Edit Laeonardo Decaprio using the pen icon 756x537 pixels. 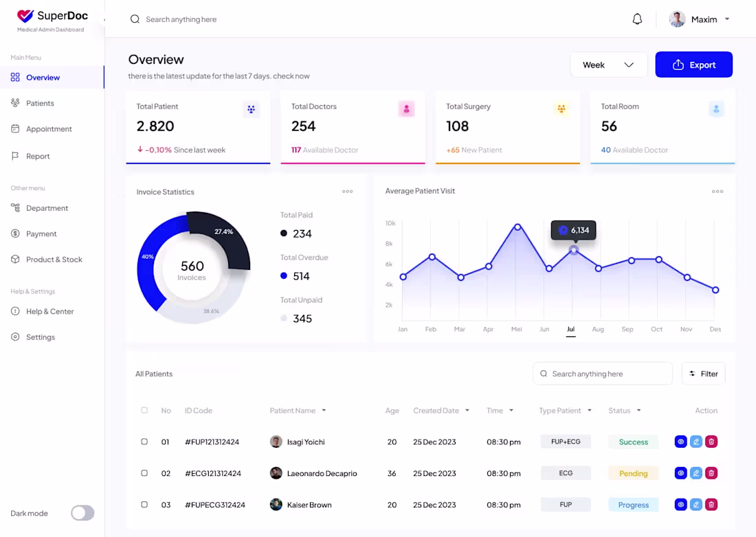[x=696, y=473]
